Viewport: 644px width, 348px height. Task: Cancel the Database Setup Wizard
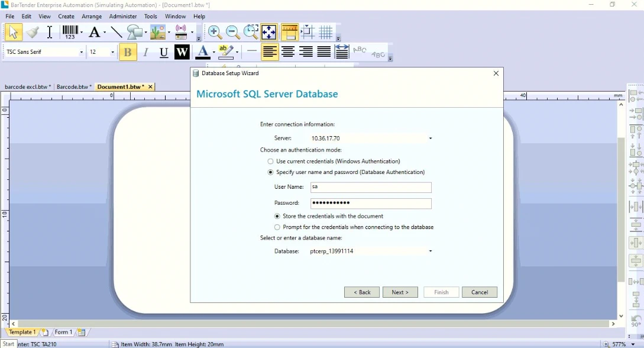479,292
